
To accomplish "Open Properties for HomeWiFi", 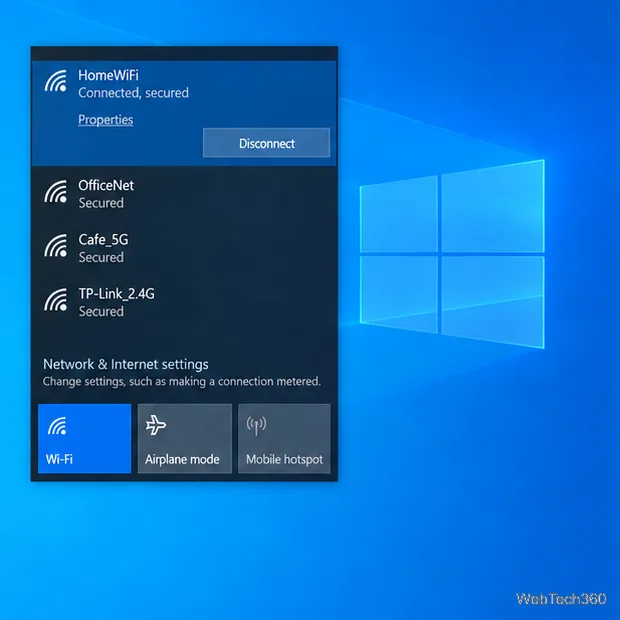I will click(x=106, y=119).
